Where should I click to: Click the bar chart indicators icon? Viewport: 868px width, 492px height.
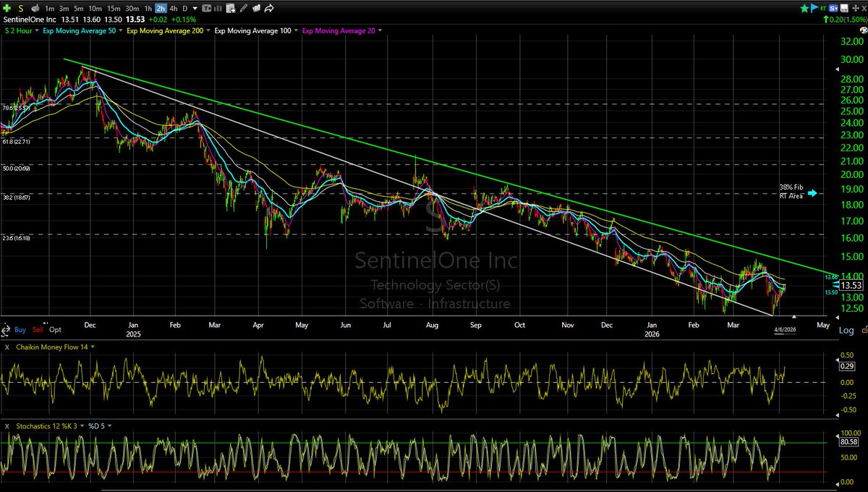[x=218, y=9]
